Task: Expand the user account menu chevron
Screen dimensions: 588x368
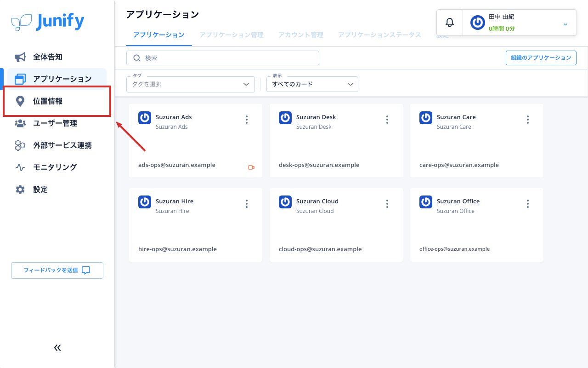Action: [565, 24]
